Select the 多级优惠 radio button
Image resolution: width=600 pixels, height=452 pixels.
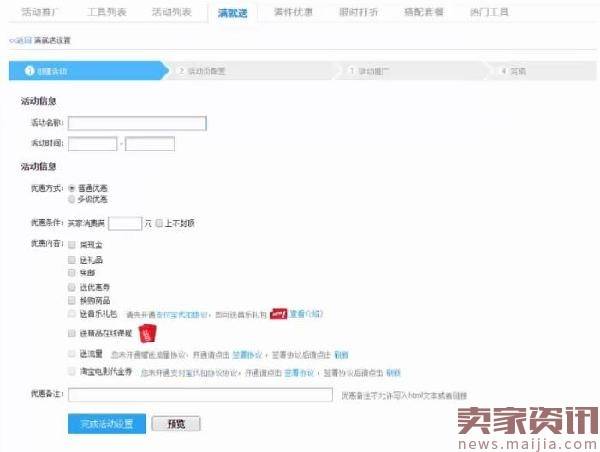(x=72, y=199)
